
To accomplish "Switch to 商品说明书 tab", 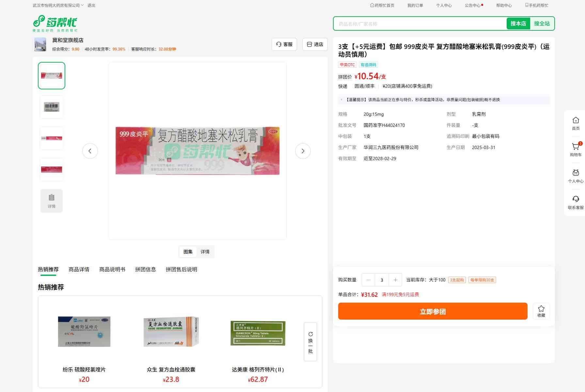I will pos(112,269).
